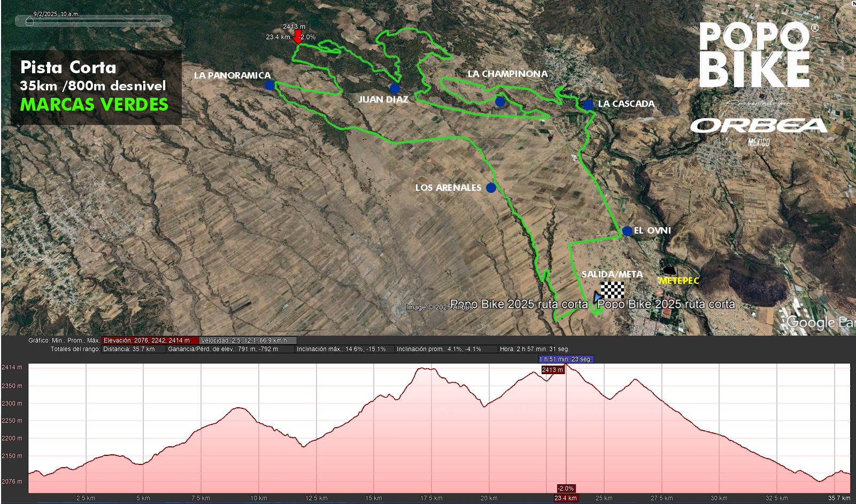Click the time slider thumb handle

tap(29, 22)
